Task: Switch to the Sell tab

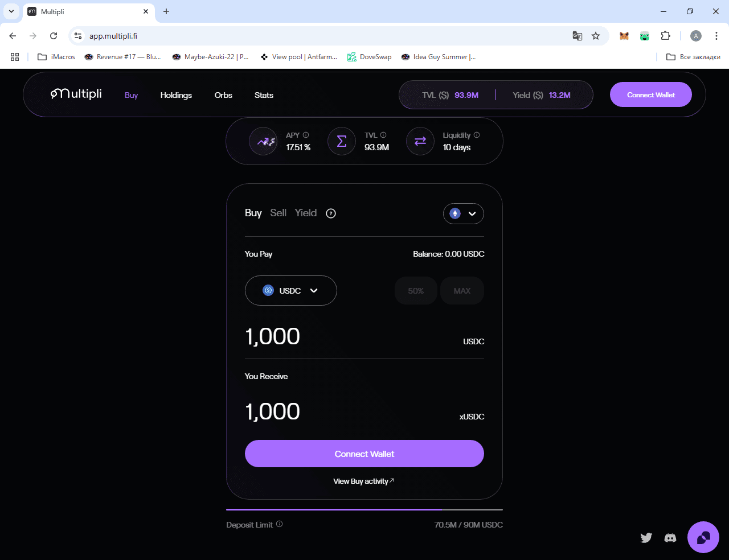Action: 278,213
